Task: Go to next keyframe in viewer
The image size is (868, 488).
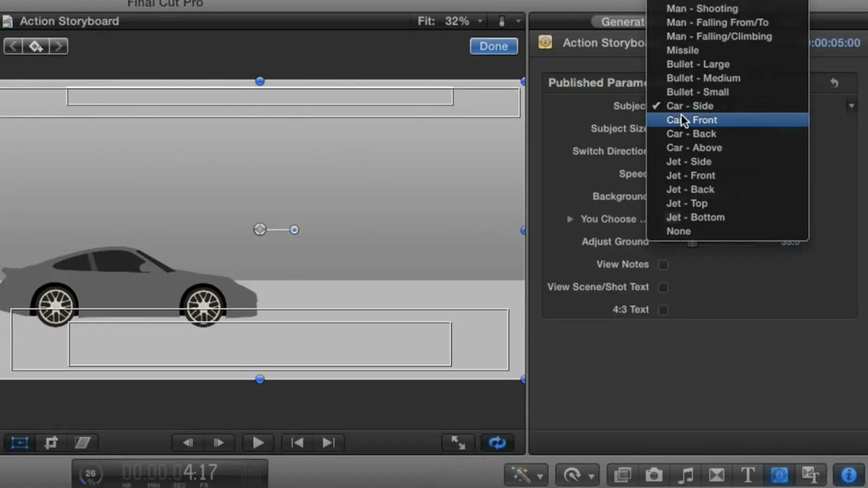Action: (58, 46)
